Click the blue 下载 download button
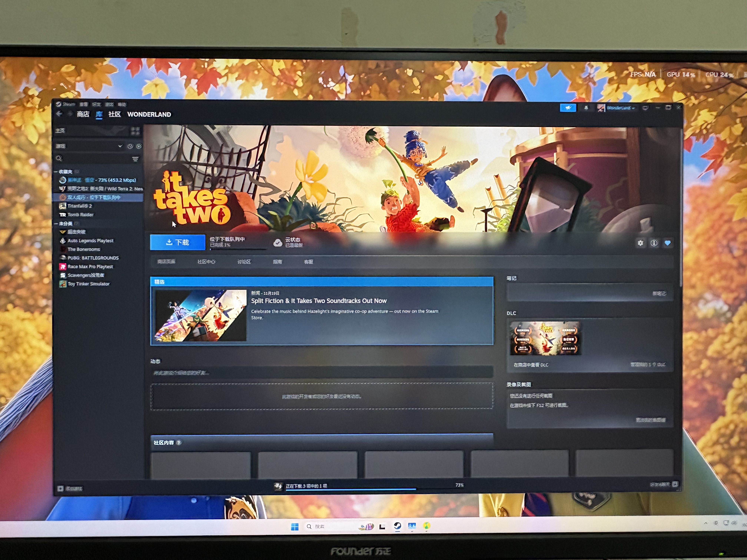 tap(177, 242)
